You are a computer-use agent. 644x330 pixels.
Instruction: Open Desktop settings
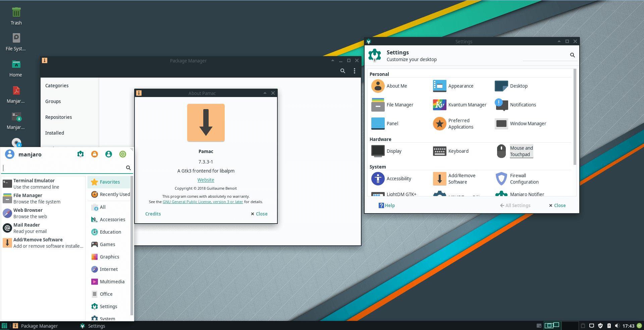click(511, 86)
